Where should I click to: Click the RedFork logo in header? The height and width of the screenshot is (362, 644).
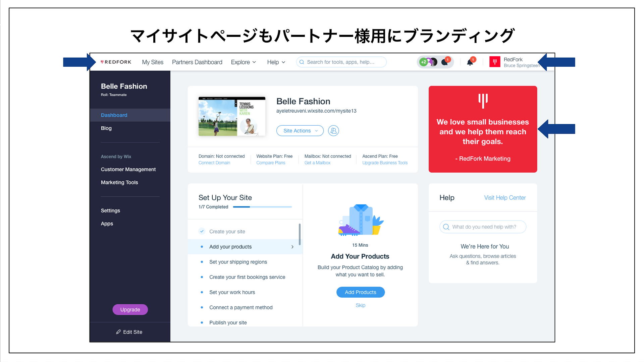pos(116,62)
